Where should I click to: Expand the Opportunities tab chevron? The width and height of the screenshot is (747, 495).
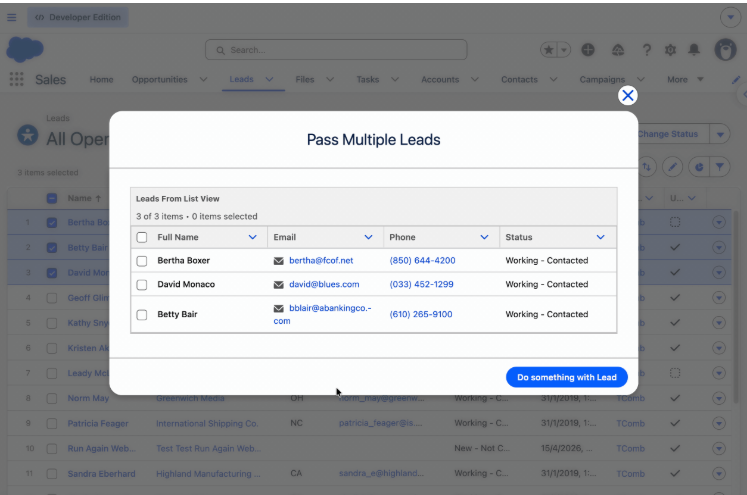203,80
